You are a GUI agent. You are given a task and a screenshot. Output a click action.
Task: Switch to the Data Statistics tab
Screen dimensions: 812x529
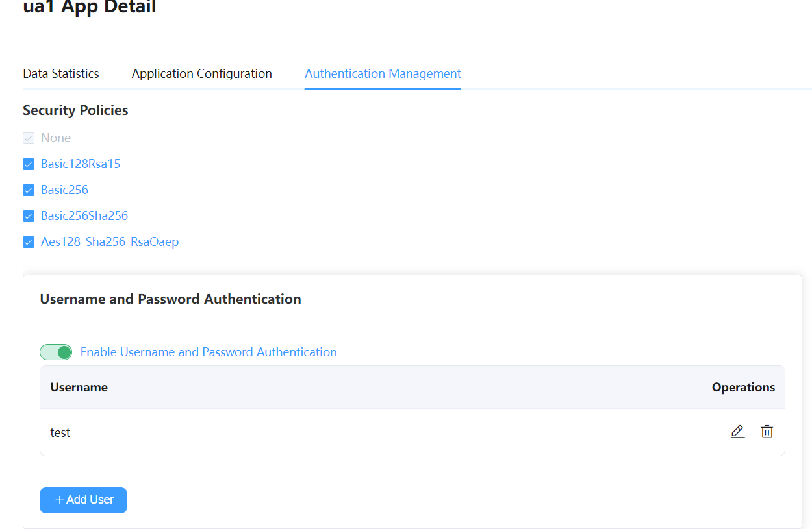click(x=61, y=74)
